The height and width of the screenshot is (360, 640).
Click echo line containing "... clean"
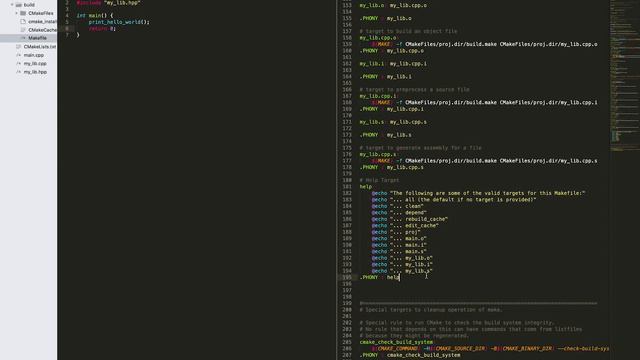tap(398, 206)
